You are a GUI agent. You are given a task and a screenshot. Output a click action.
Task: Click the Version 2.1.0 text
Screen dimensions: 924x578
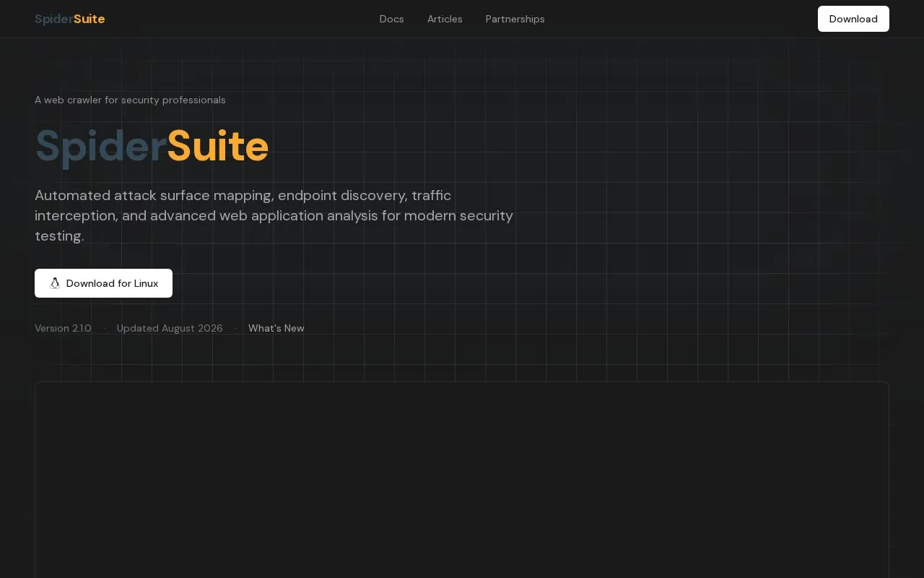63,328
